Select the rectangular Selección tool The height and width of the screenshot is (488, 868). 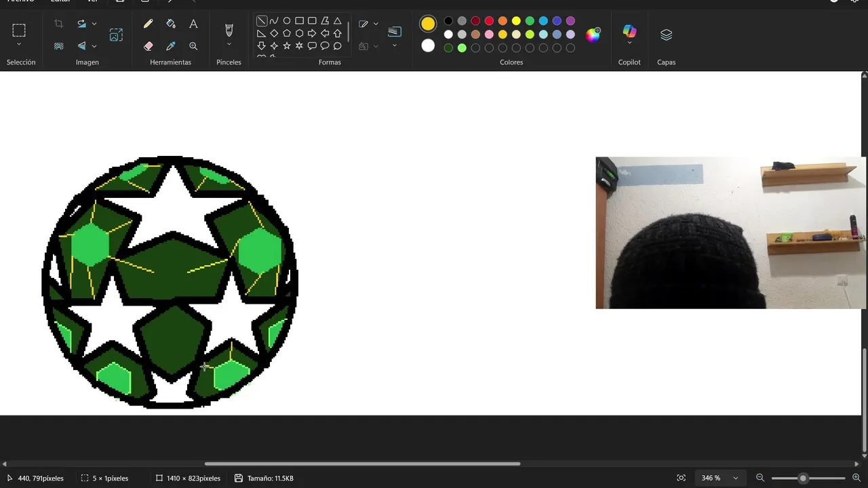tap(19, 30)
